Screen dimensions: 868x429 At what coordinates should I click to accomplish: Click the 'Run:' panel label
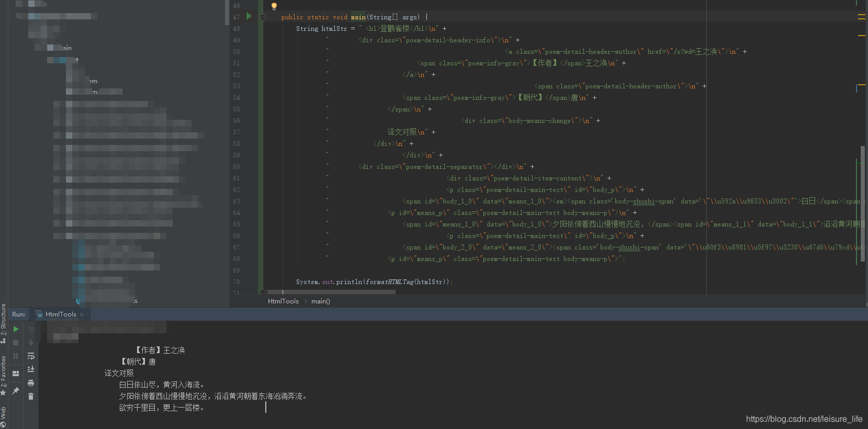(19, 314)
